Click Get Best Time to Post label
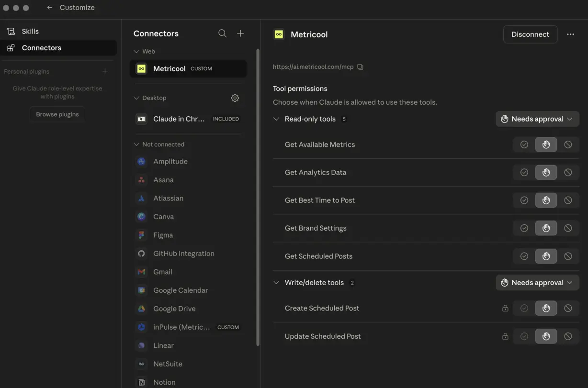The width and height of the screenshot is (588, 388). click(320, 200)
